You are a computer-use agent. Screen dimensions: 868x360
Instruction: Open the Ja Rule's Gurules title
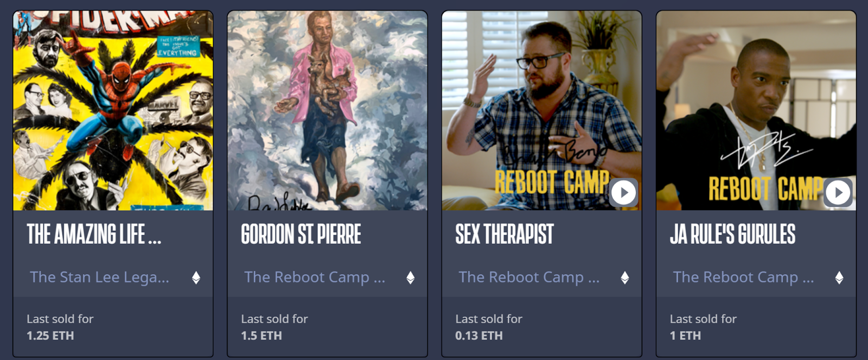(x=732, y=235)
